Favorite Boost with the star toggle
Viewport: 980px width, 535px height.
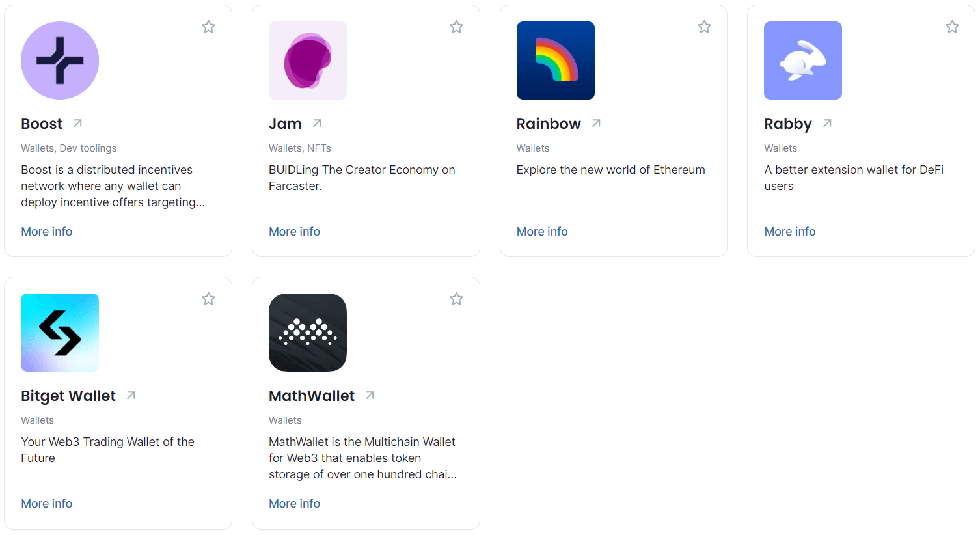click(208, 27)
